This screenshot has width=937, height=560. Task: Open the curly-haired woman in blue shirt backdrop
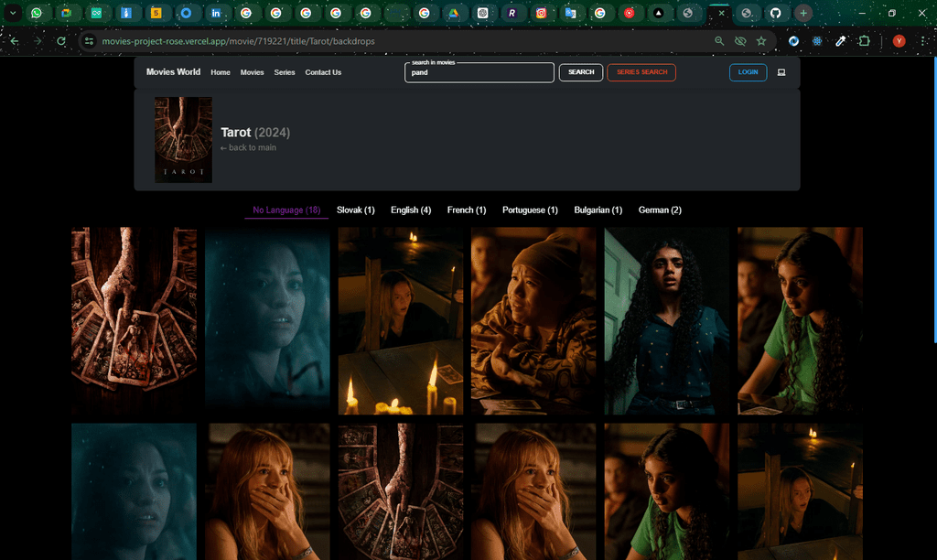667,321
